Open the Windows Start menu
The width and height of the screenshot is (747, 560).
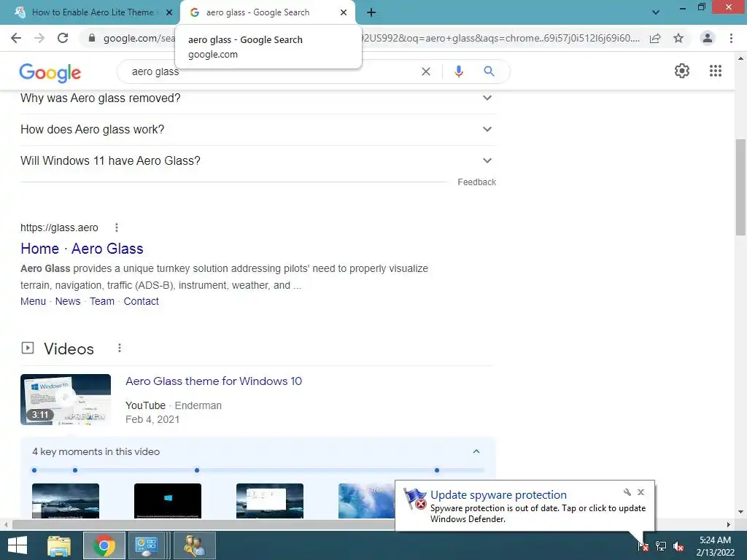(18, 545)
